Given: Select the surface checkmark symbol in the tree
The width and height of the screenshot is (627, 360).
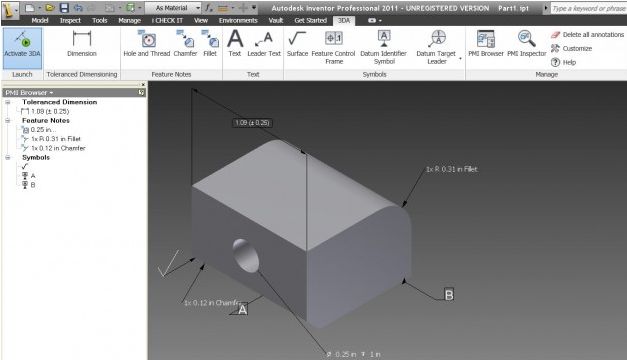Looking at the screenshot, I should (25, 166).
